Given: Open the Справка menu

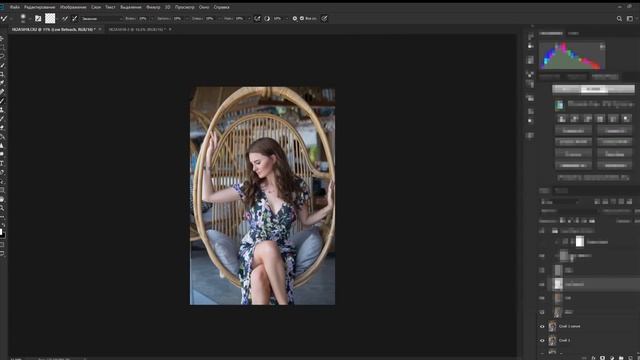Looking at the screenshot, I should [x=221, y=7].
